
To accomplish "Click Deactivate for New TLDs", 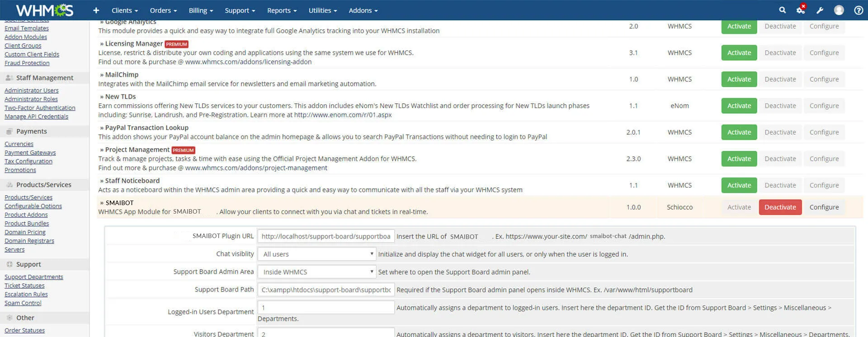I will 780,106.
